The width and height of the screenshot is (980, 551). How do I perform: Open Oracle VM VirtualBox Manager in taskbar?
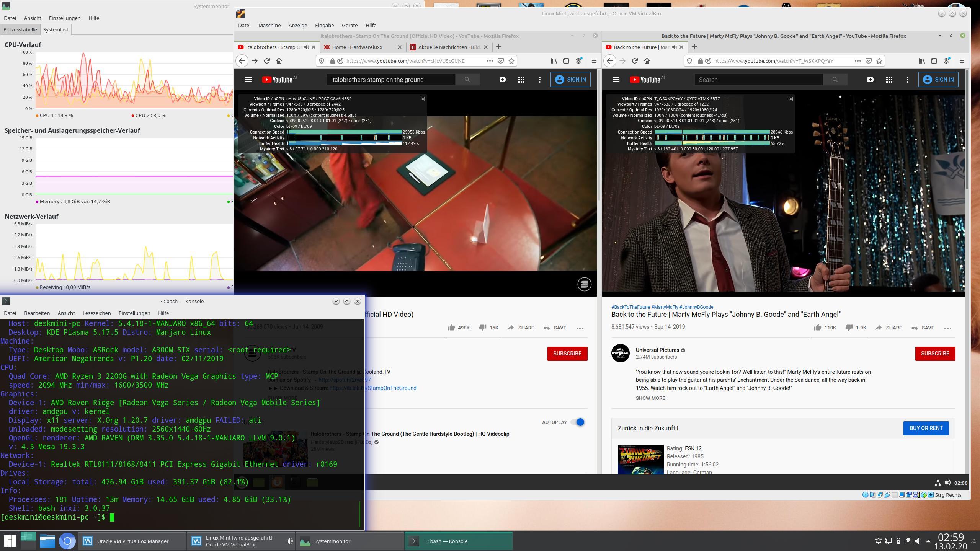click(133, 541)
